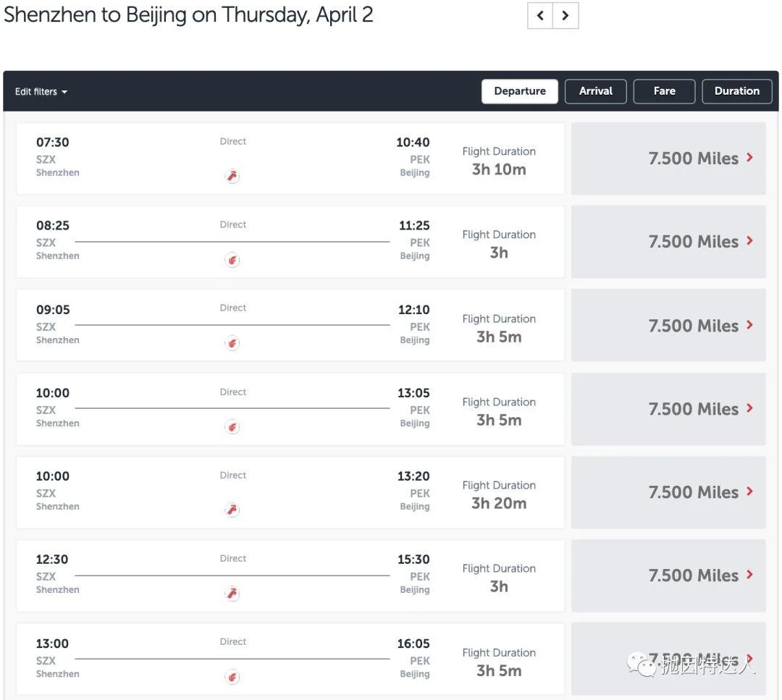782x700 pixels.
Task: Expand the 09:05 flight's fare chevron
Action: click(749, 324)
